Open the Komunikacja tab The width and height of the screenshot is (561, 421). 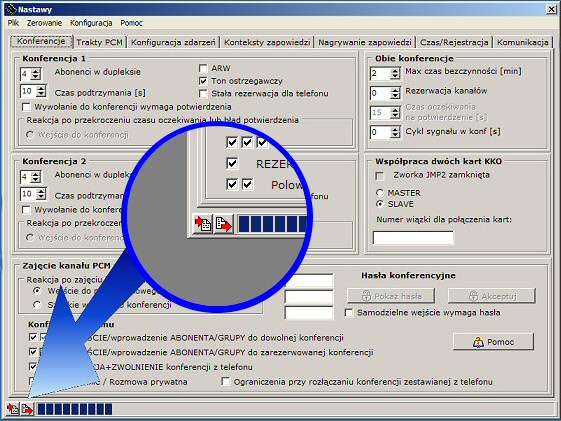(x=522, y=42)
